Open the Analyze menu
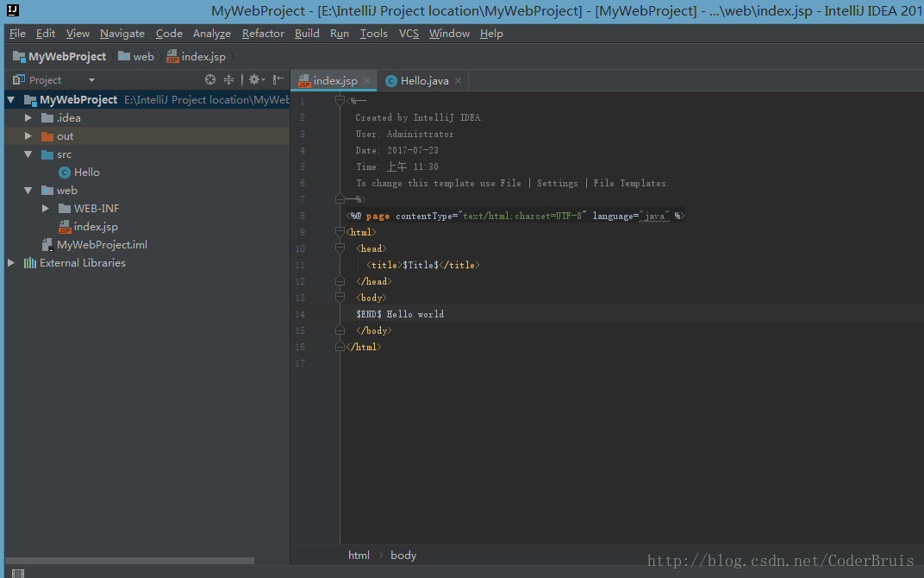 click(x=211, y=34)
